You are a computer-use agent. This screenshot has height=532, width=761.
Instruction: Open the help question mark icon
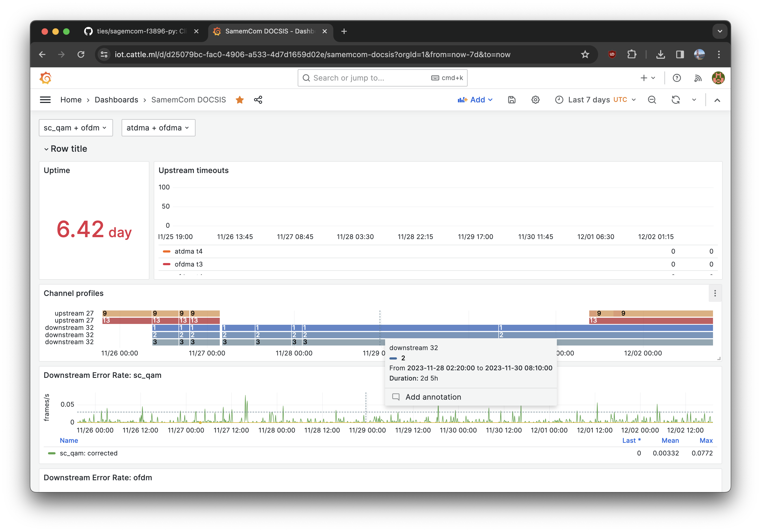pyautogui.click(x=677, y=78)
